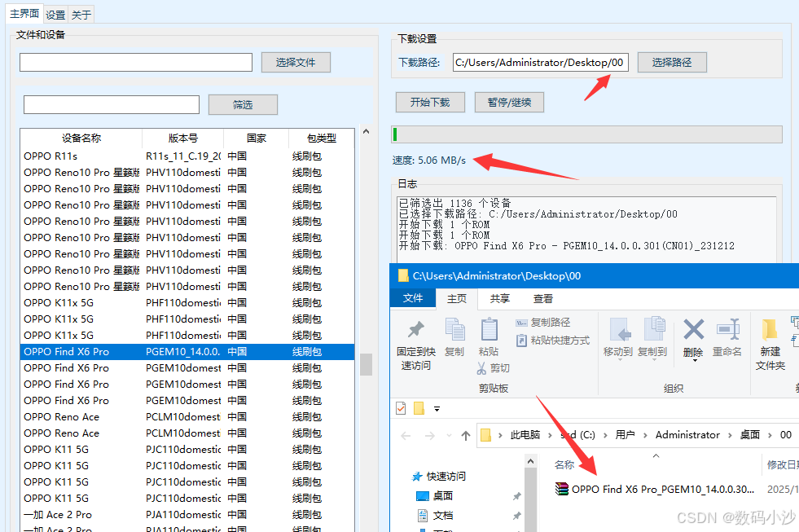This screenshot has width=799, height=532.
Task: Click the Paste clipboard icon
Action: pyautogui.click(x=489, y=329)
